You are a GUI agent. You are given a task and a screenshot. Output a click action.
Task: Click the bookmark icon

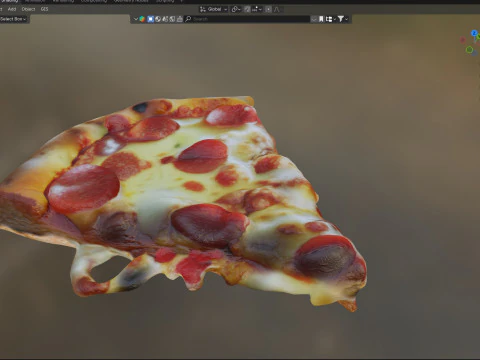coord(321,19)
